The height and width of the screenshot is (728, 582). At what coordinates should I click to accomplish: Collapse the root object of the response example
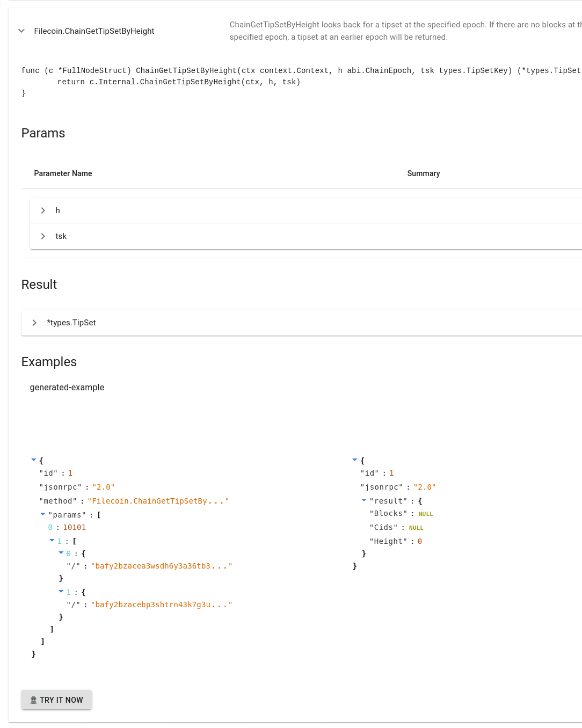point(354,460)
